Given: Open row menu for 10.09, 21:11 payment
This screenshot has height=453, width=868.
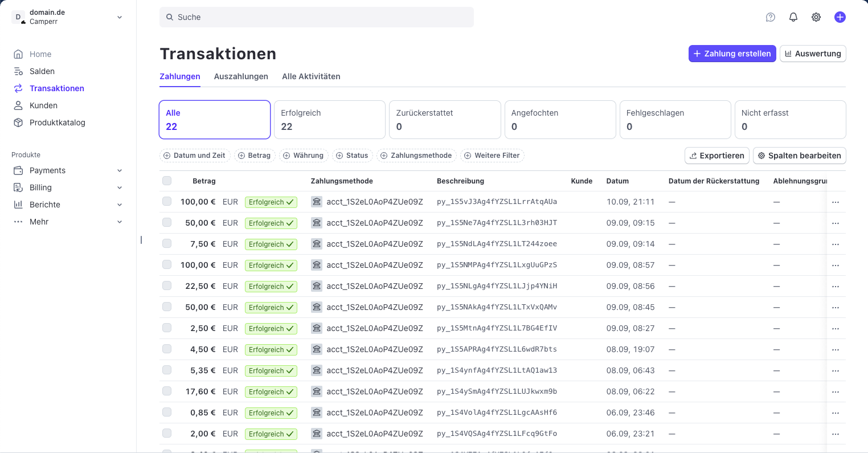Looking at the screenshot, I should (x=836, y=202).
